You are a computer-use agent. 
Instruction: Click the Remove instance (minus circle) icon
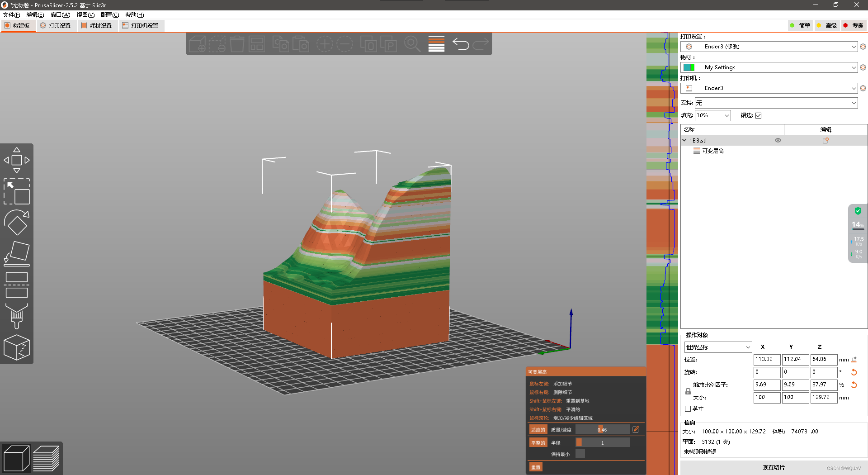344,44
